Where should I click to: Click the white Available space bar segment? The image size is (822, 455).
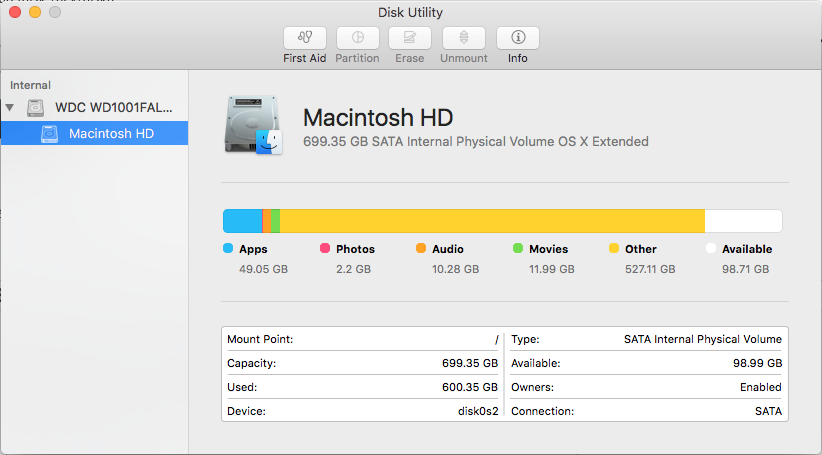click(x=743, y=221)
